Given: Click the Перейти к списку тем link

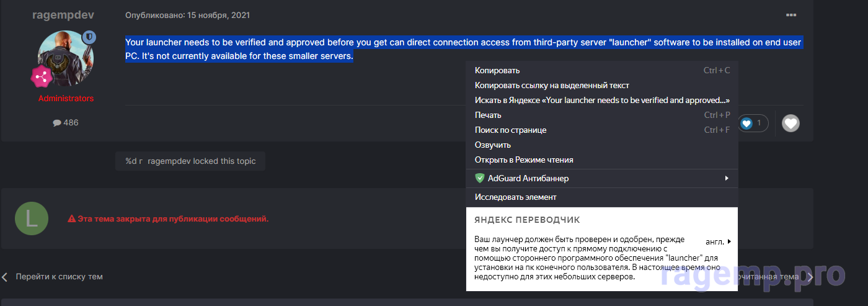Looking at the screenshot, I should 59,277.
